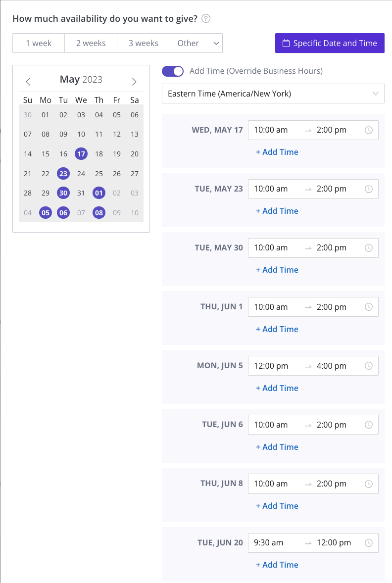The width and height of the screenshot is (392, 583).
Task: Click clock icon for Mon, Jun 5
Action: 369,366
